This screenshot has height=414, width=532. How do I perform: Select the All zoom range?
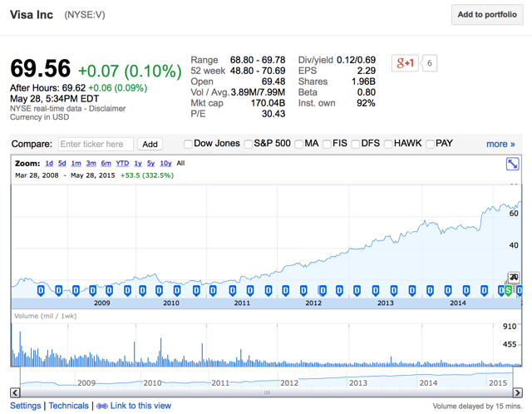[181, 163]
